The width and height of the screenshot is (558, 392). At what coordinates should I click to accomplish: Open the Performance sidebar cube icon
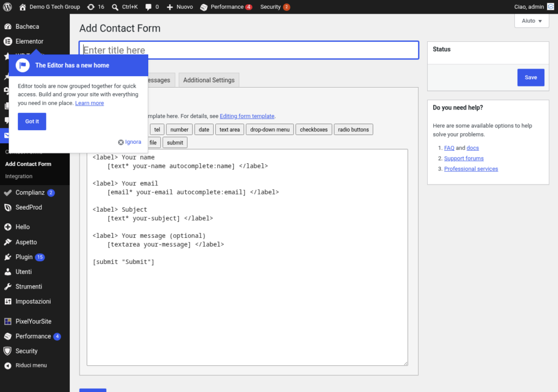click(x=8, y=336)
